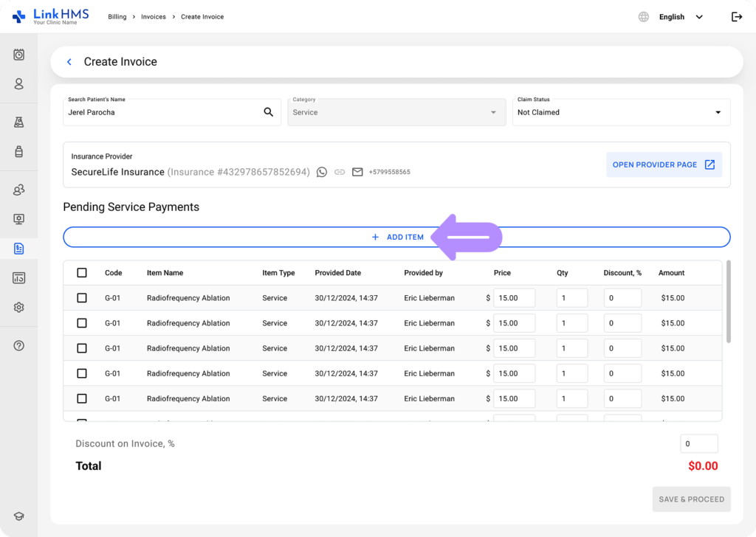The width and height of the screenshot is (756, 537).
Task: Focus the Discount field in fifth table row
Action: 622,398
